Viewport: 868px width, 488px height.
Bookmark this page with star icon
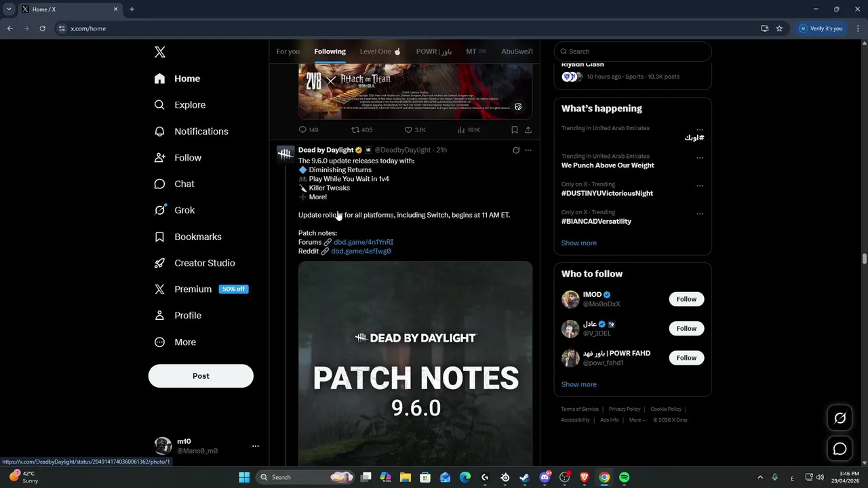(779, 28)
